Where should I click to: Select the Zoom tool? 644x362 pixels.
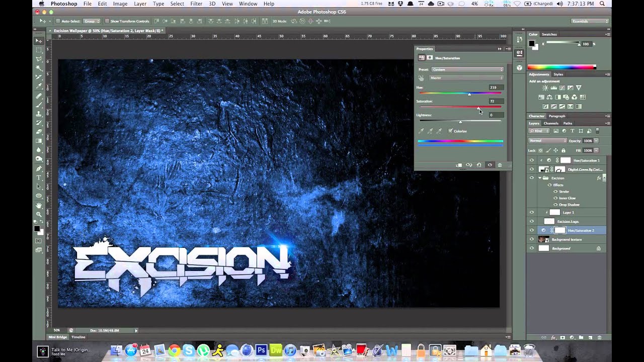point(39,214)
